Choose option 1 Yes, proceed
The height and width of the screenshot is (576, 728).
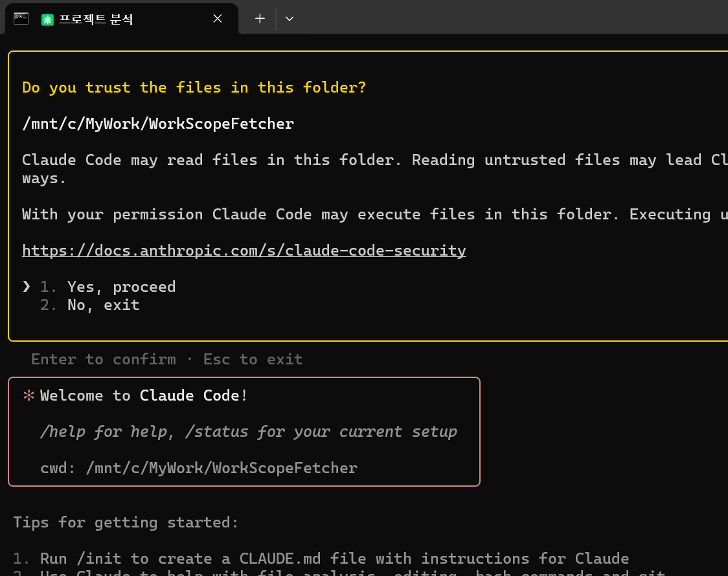coord(108,287)
